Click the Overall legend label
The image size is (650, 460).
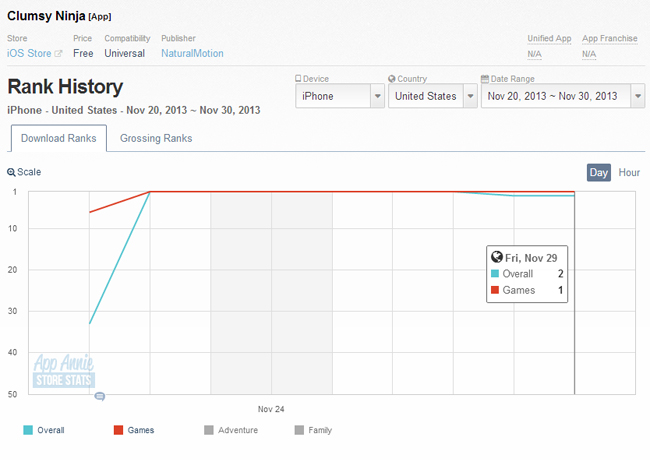[x=51, y=430]
